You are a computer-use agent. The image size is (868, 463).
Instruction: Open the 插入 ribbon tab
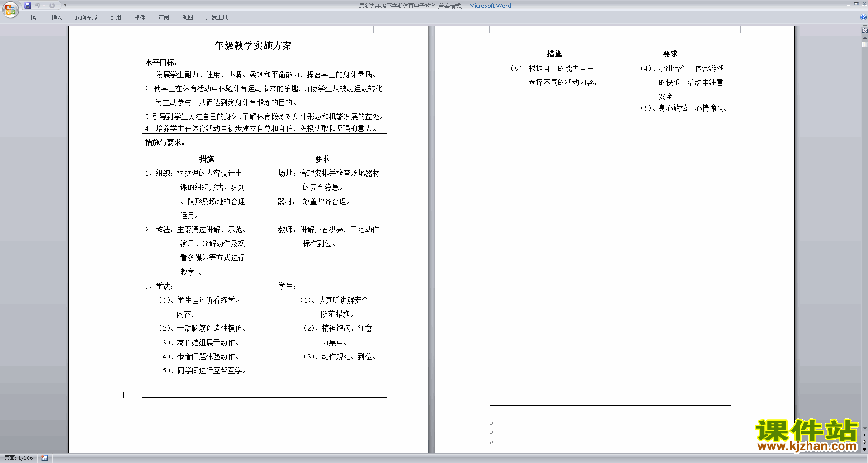[57, 17]
